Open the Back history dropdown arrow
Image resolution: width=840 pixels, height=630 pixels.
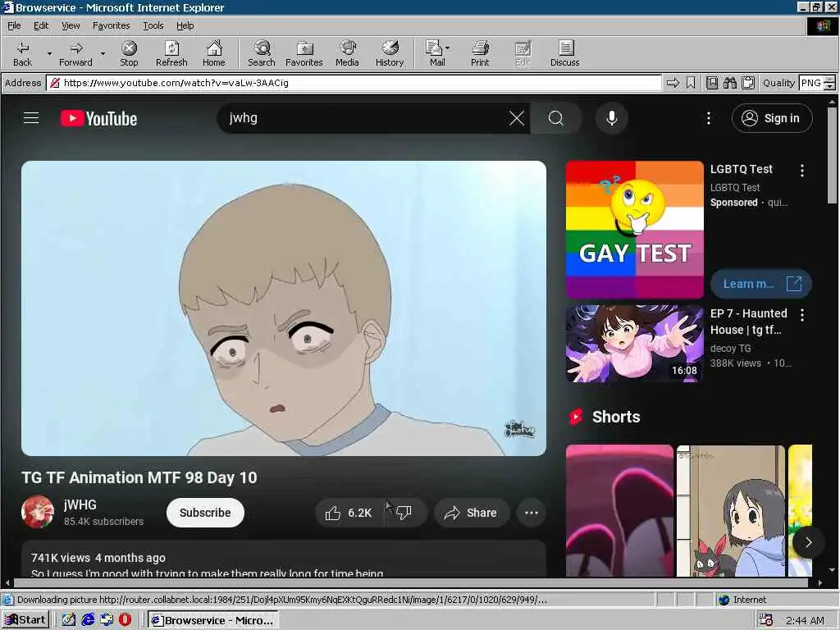[x=49, y=53]
